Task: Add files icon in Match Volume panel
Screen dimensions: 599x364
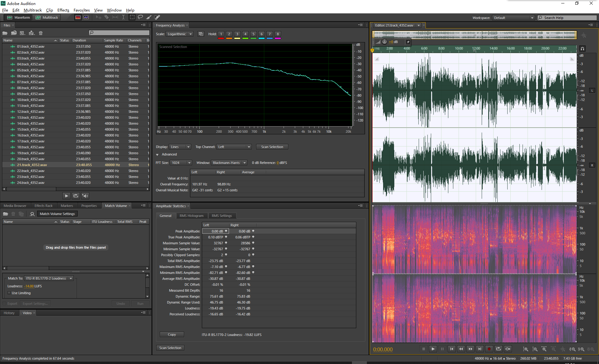Action: pos(5,214)
